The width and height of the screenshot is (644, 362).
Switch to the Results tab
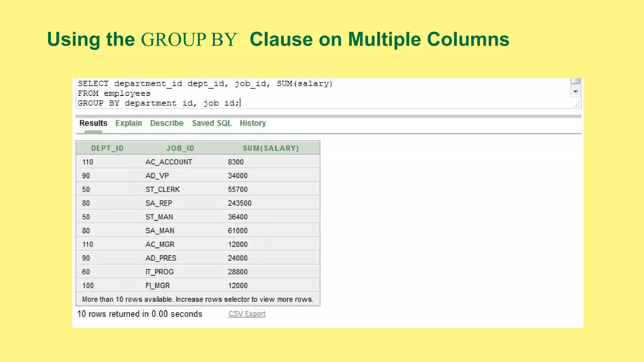click(93, 123)
